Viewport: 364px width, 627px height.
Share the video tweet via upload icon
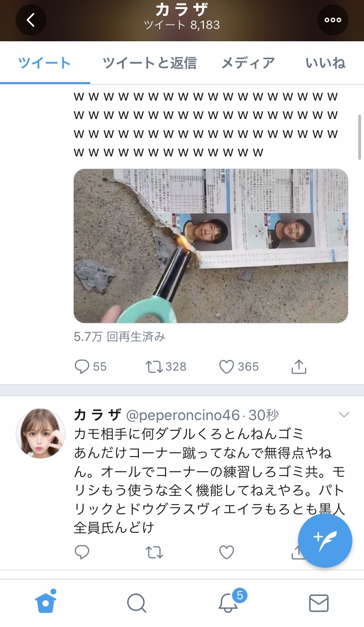coord(299,367)
